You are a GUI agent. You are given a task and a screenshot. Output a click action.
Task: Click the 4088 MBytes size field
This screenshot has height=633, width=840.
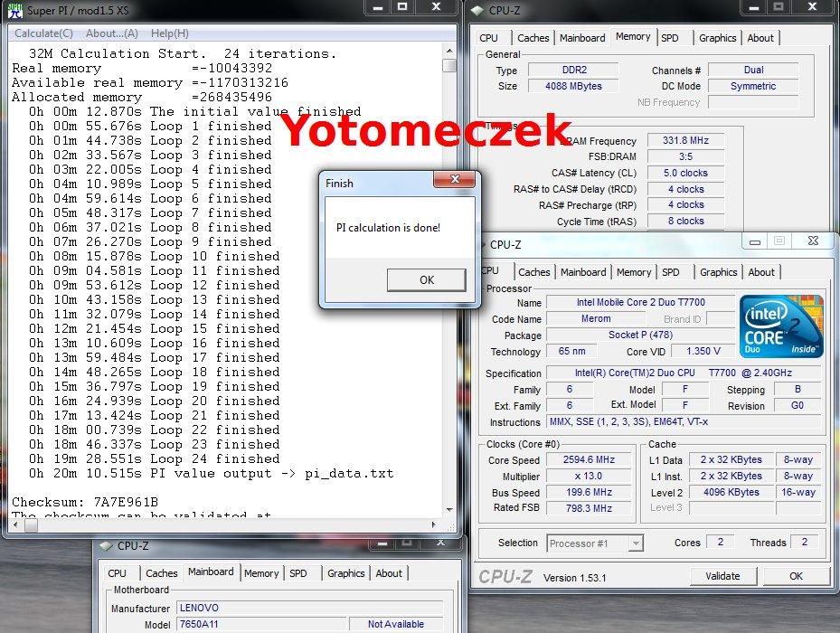coord(573,86)
